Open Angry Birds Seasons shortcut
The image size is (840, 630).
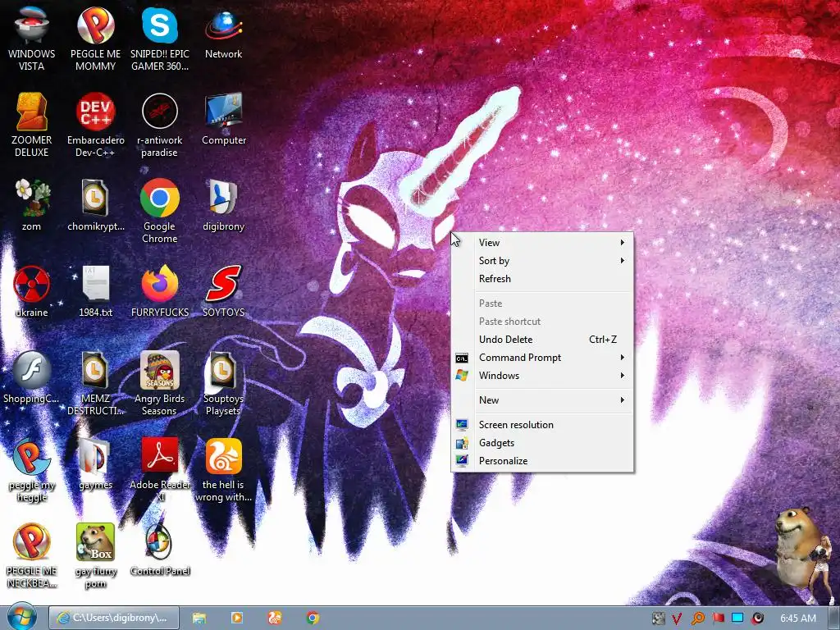click(x=160, y=382)
